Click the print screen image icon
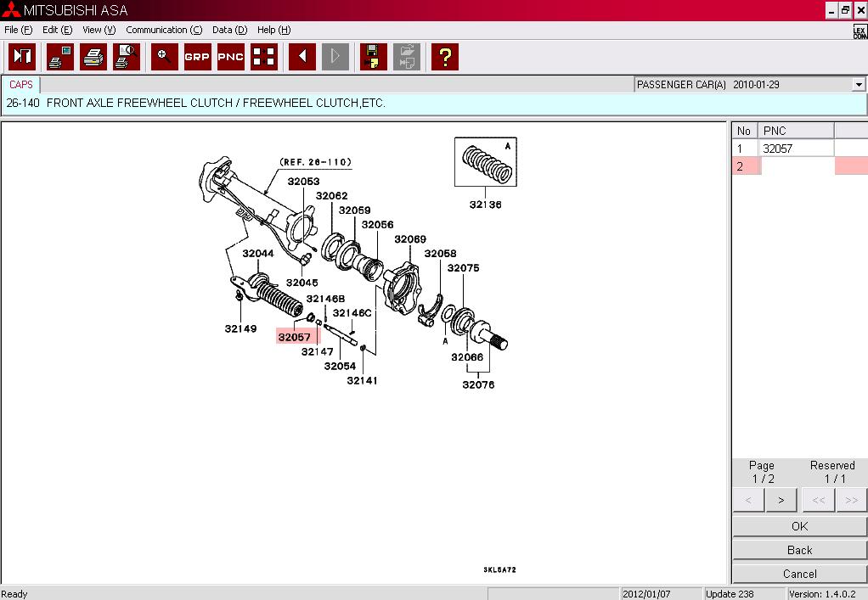The height and width of the screenshot is (600, 868). pyautogui.click(x=60, y=57)
